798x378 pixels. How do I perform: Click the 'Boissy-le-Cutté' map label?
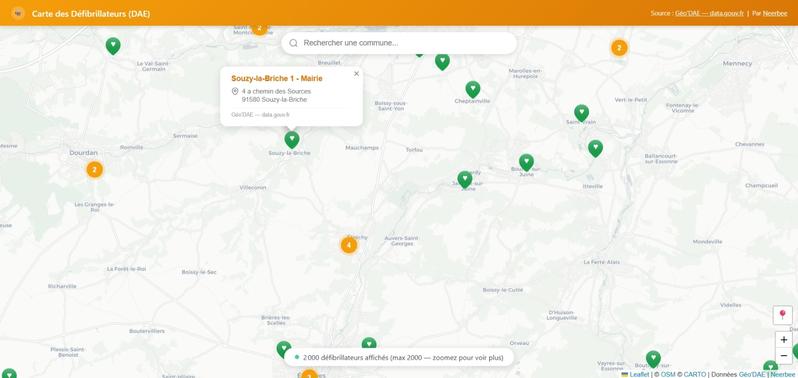pos(503,290)
